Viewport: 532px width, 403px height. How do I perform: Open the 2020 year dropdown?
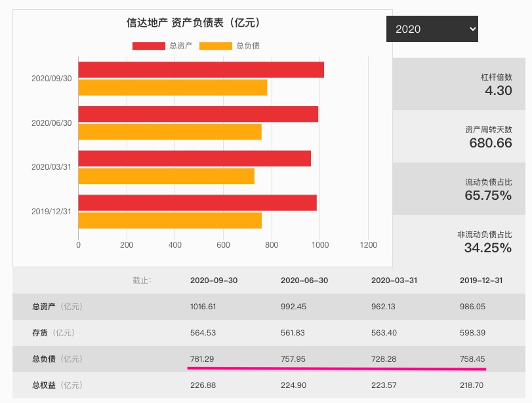point(432,28)
